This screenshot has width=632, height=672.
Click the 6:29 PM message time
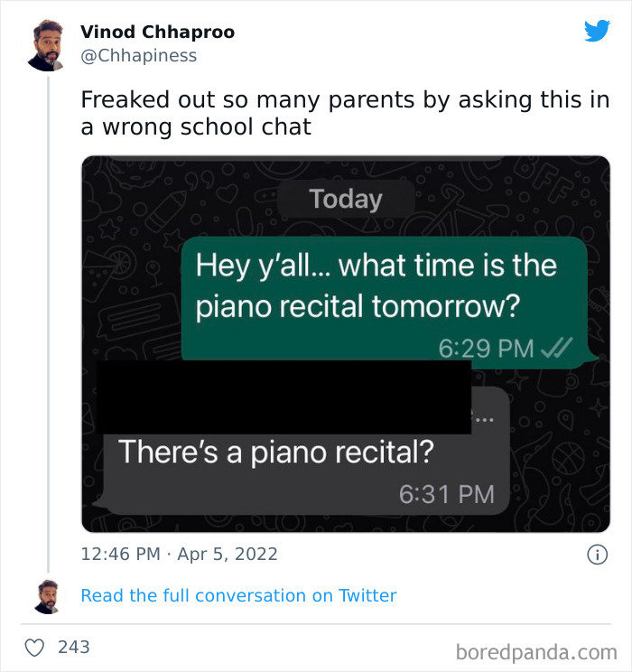coord(486,348)
